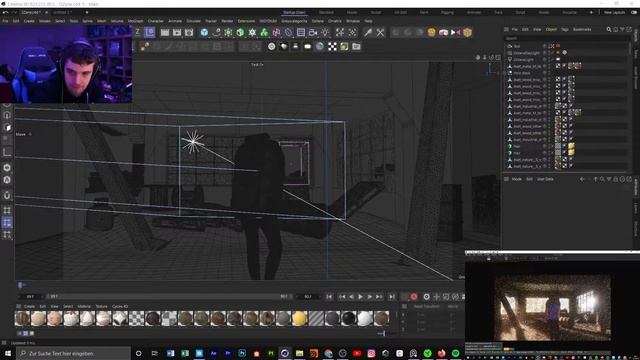Click the brush Paint tool icon
Image resolution: width=640 pixels, height=360 pixels.
point(368,32)
